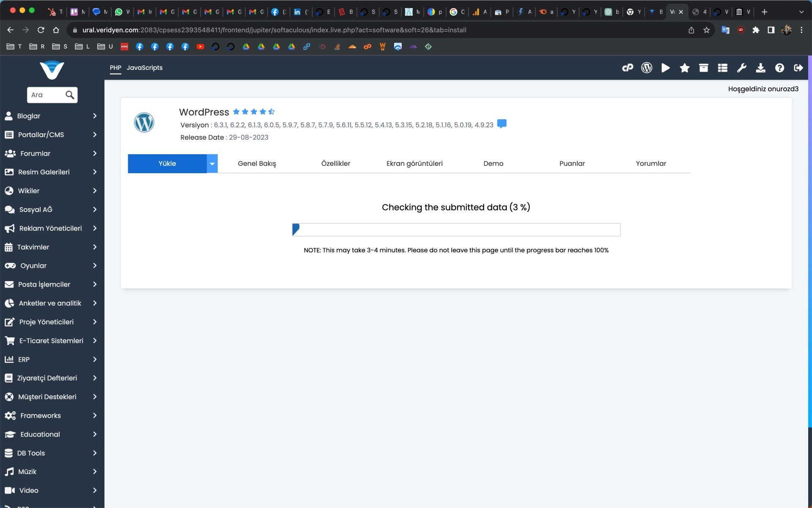The height and width of the screenshot is (508, 812).
Task: Click the wrench settings icon
Action: [742, 68]
